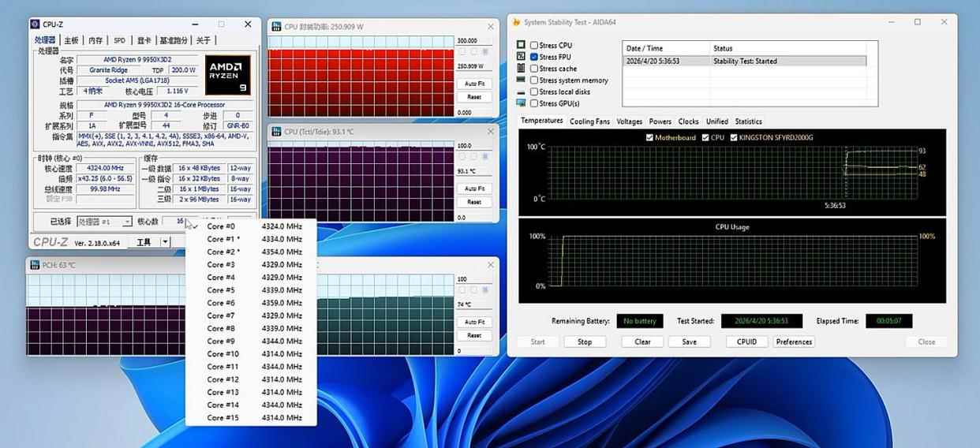Click Auto Fit on CPU power graph

click(474, 84)
